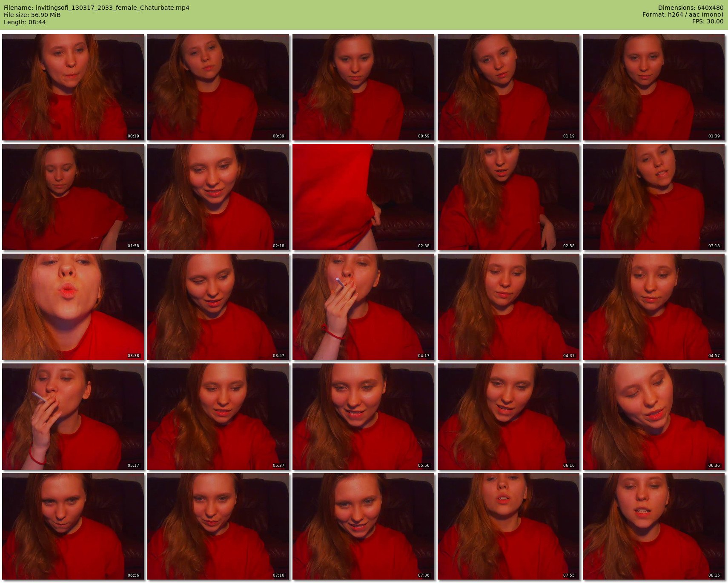Select the thumbnail stamped 04:17

pos(363,307)
